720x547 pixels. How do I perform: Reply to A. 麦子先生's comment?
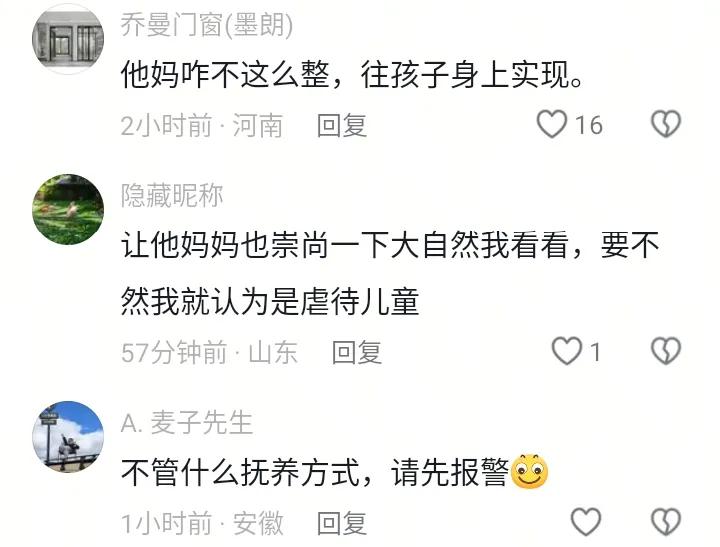[x=342, y=524]
